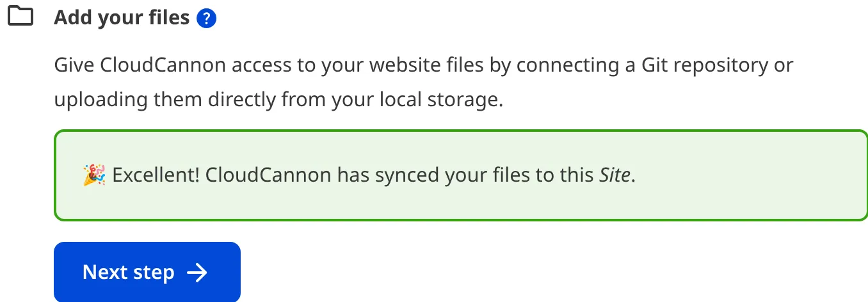This screenshot has width=868, height=302.
Task: Click the "Add your files" heading
Action: [122, 18]
